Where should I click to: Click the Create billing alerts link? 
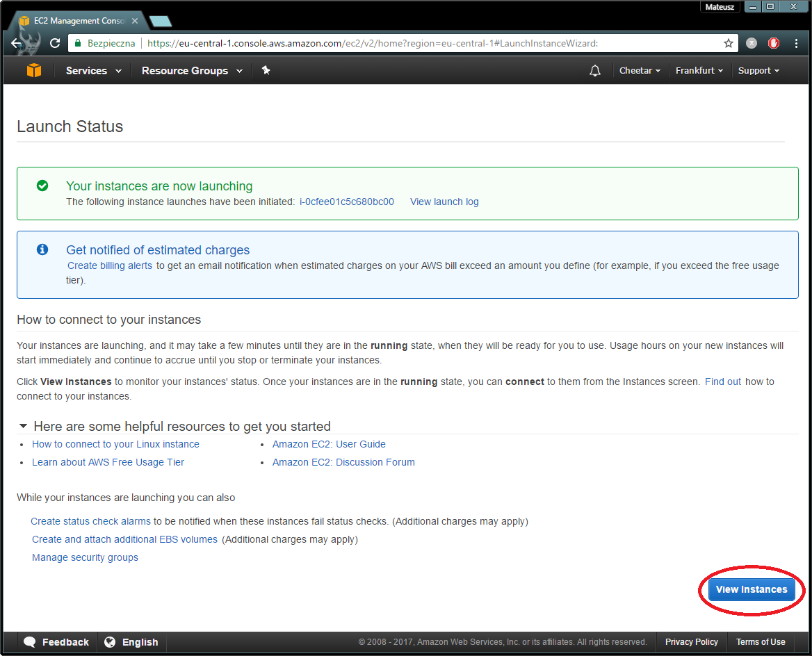[x=110, y=265]
